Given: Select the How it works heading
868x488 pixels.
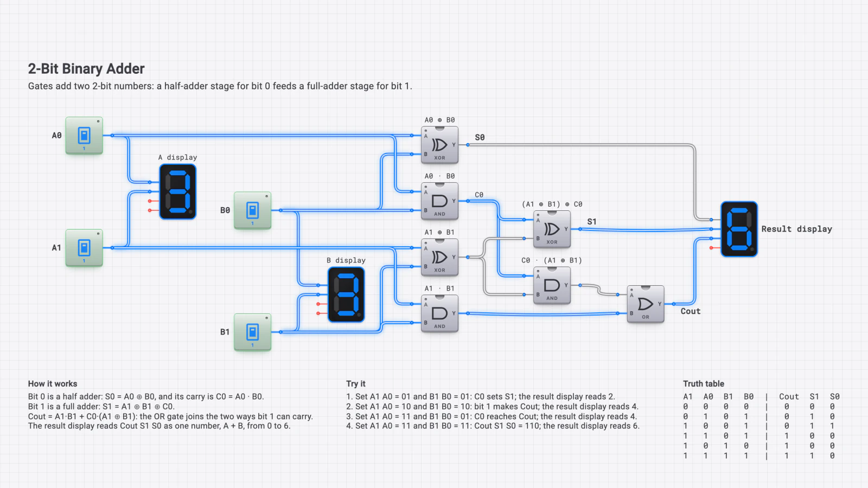Looking at the screenshot, I should (x=53, y=383).
